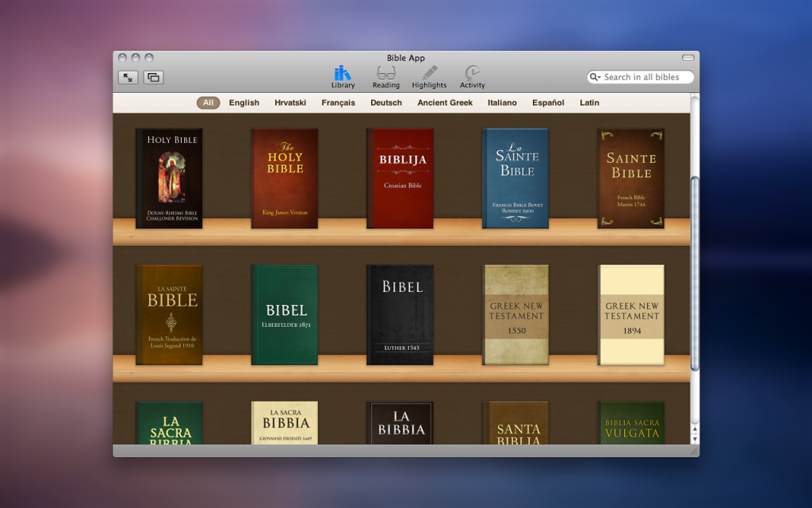Open Greek New Testament 1550 book
This screenshot has height=508, width=812.
[x=515, y=314]
